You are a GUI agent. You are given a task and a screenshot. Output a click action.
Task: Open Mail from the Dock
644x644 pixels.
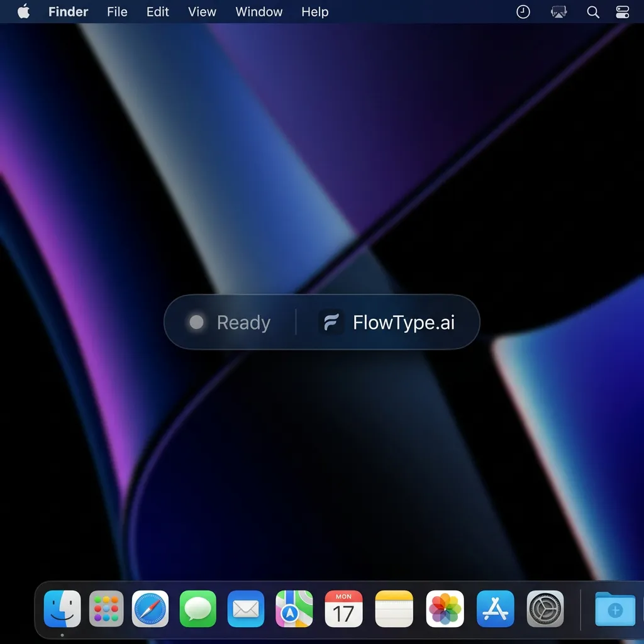click(246, 609)
